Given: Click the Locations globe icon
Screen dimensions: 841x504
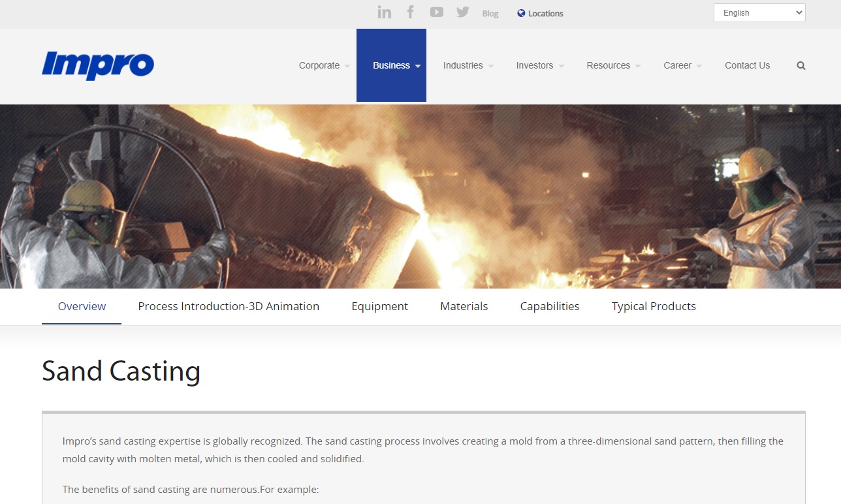Looking at the screenshot, I should tap(520, 13).
